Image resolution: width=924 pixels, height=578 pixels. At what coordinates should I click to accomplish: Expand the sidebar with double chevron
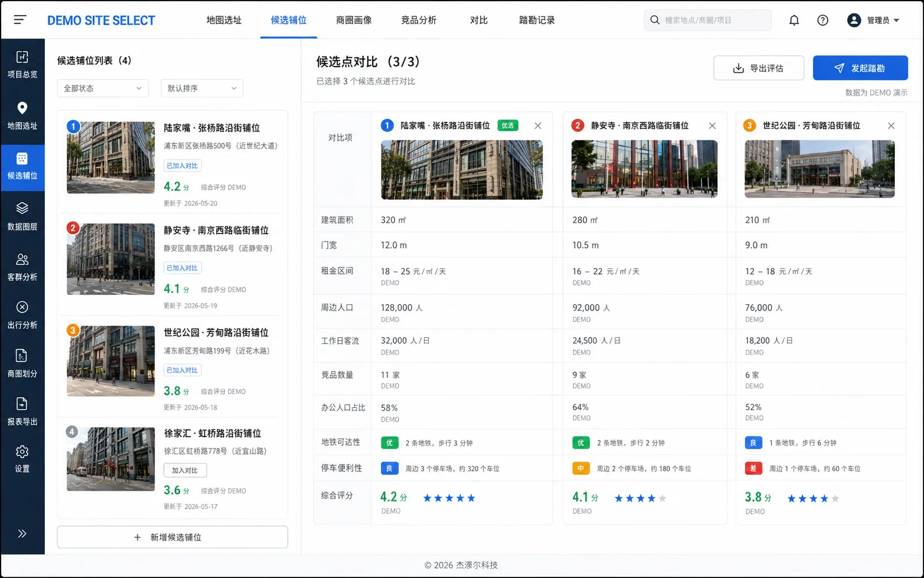coord(22,533)
